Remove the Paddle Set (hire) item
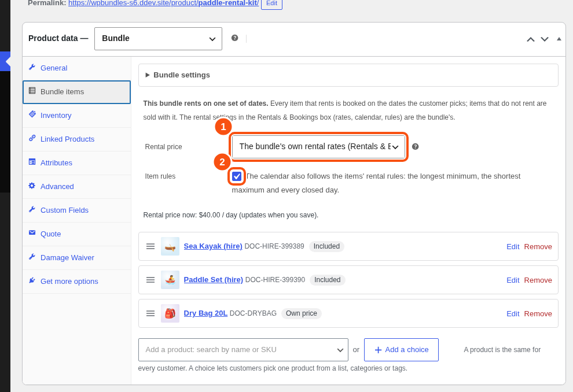The height and width of the screenshot is (392, 573). 538,280
